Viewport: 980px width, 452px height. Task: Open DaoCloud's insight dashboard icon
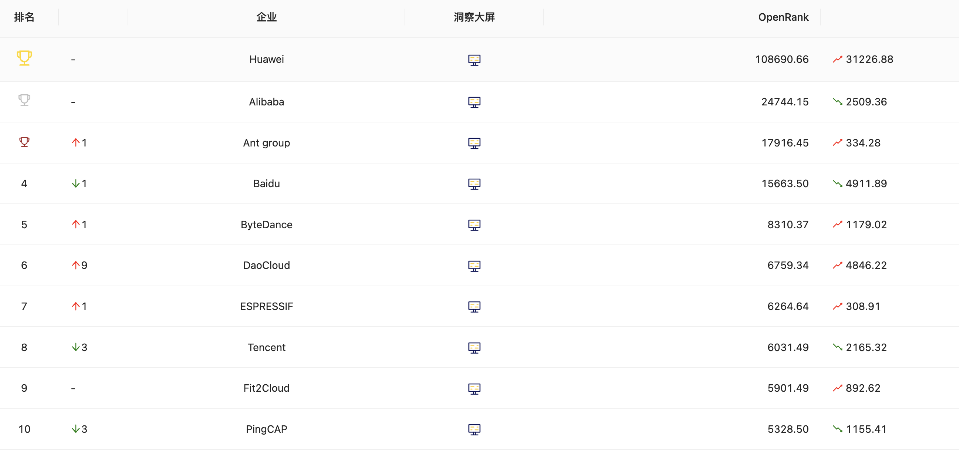[x=474, y=266]
